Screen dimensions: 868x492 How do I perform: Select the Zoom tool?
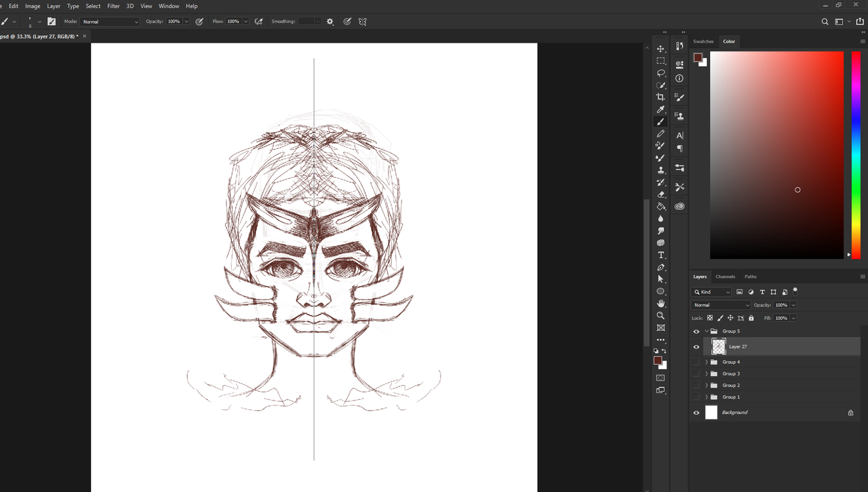coord(660,316)
